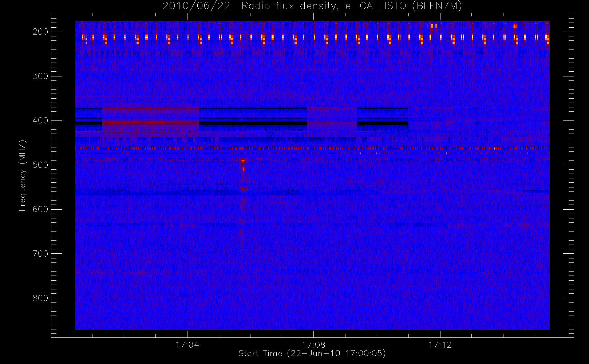This screenshot has height=364, width=589.
Task: Click the 800 frequency tick label
Action: pos(40,298)
